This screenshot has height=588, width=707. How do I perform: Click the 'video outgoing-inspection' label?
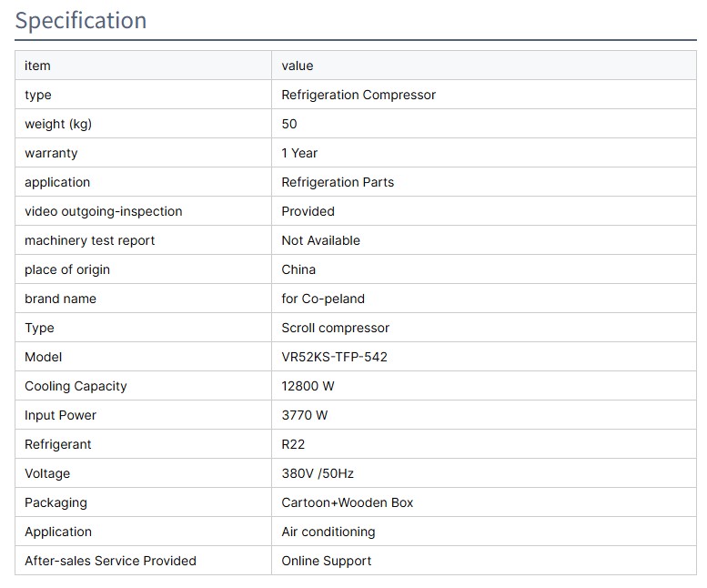pos(103,211)
